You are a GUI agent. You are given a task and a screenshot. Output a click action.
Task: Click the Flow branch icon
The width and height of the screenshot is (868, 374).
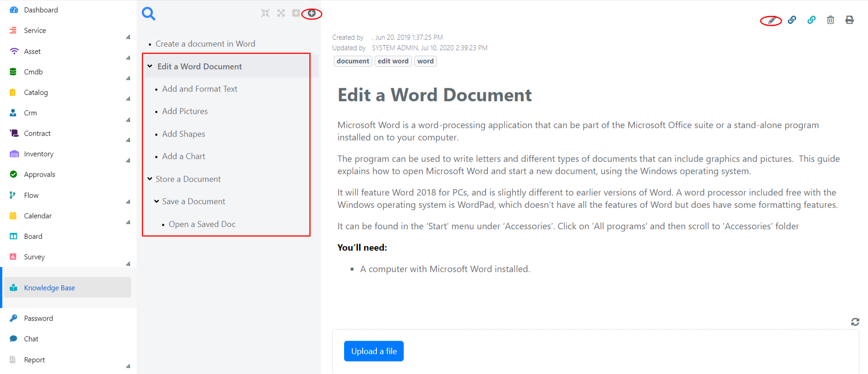[12, 195]
